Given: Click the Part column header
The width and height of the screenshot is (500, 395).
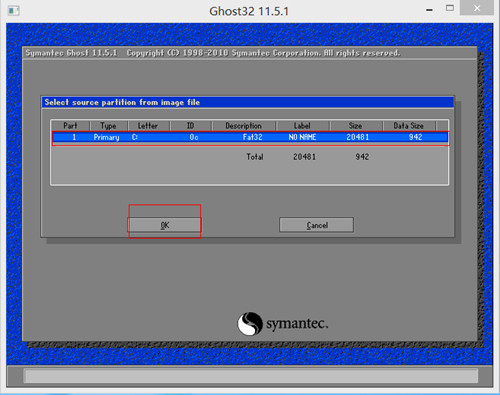Looking at the screenshot, I should point(70,126).
